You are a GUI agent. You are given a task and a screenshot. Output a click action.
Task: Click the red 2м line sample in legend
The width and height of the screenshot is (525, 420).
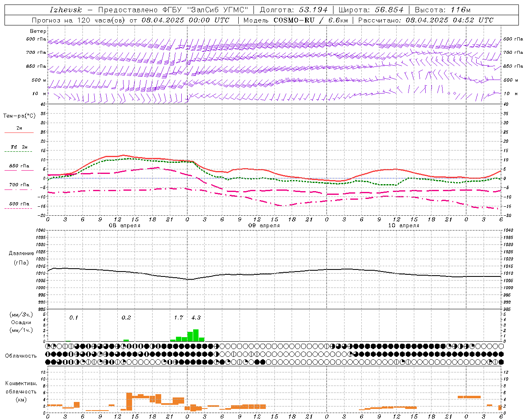click(x=19, y=132)
